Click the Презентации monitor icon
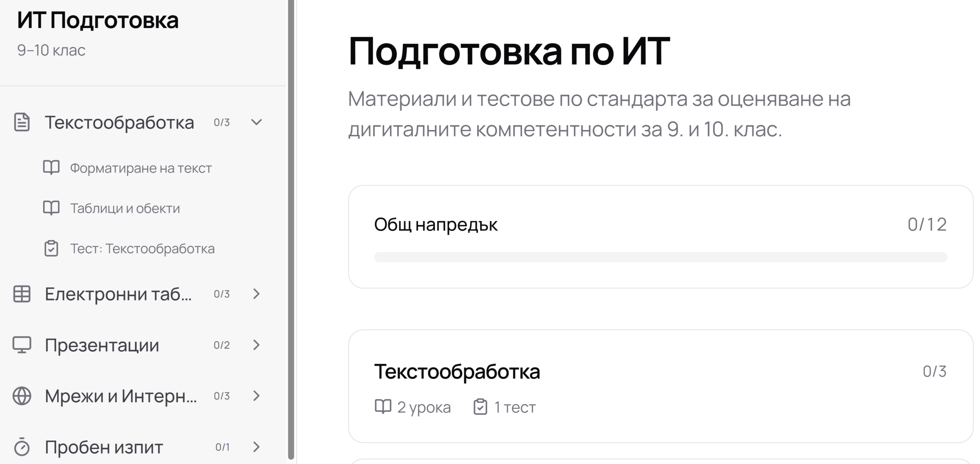 click(x=22, y=345)
